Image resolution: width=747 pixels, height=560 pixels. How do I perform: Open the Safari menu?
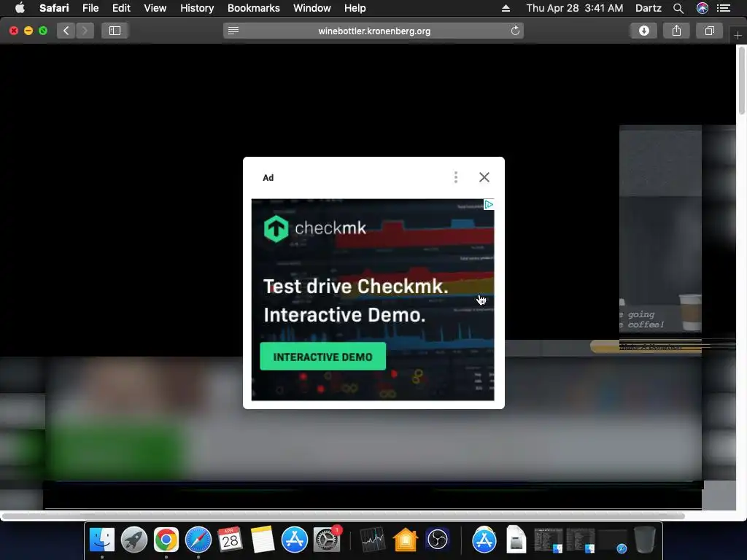tap(54, 8)
